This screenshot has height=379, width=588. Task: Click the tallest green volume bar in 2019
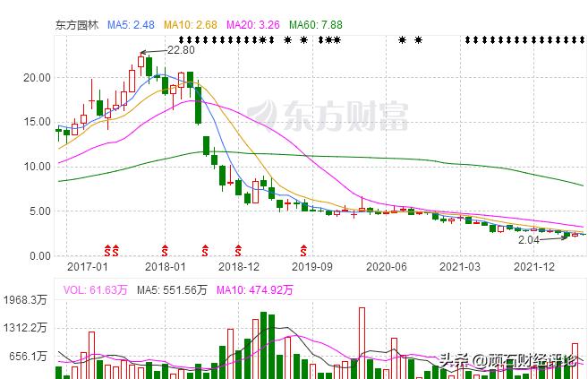[264, 346]
